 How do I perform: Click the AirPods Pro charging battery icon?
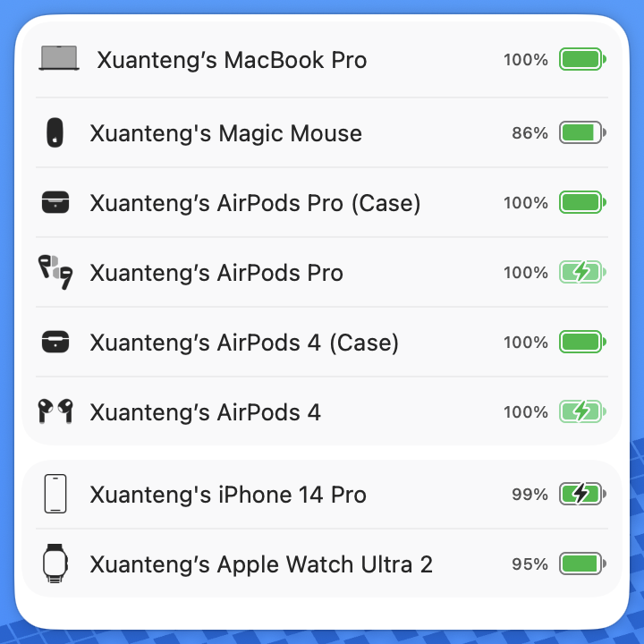[582, 272]
